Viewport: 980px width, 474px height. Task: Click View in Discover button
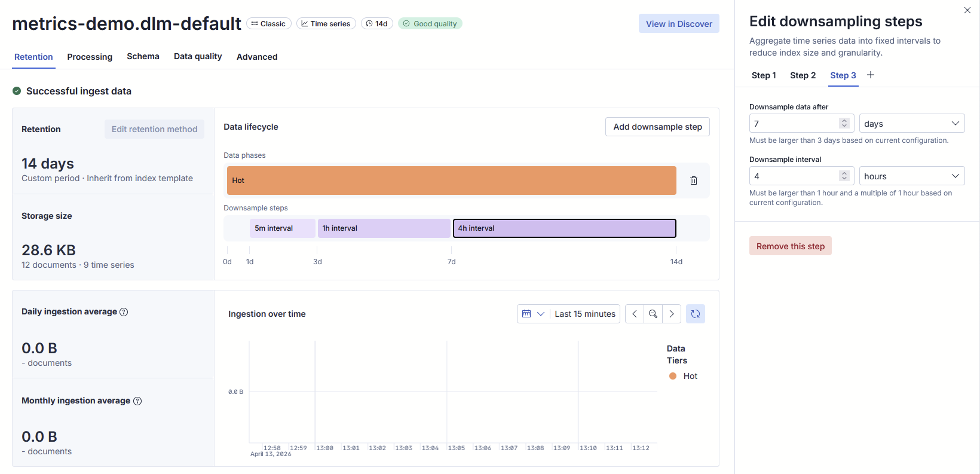(679, 24)
